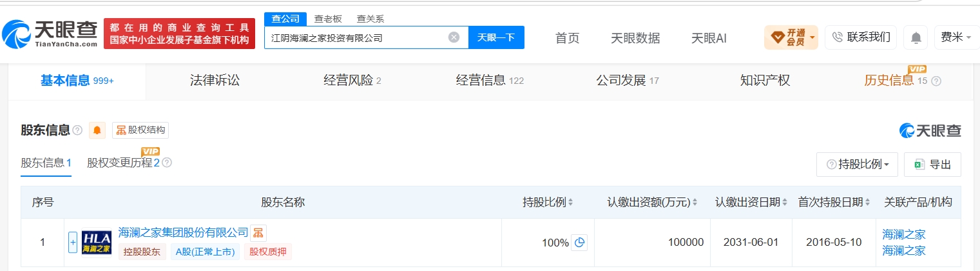Switch to 查老板 search tab

tap(328, 19)
